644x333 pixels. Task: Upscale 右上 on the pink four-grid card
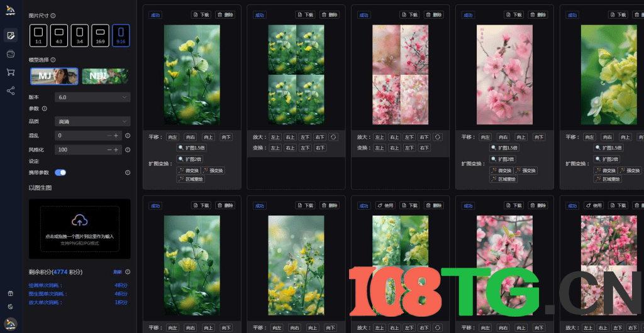pyautogui.click(x=394, y=137)
